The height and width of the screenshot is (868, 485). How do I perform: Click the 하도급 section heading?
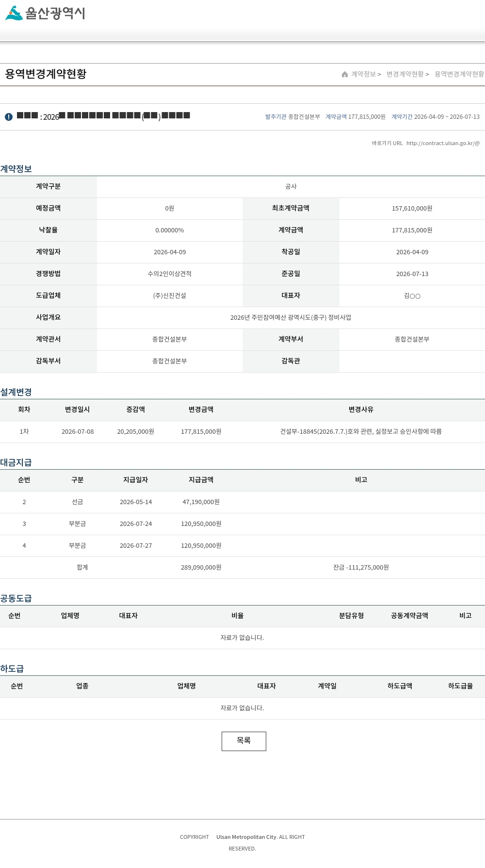click(12, 669)
